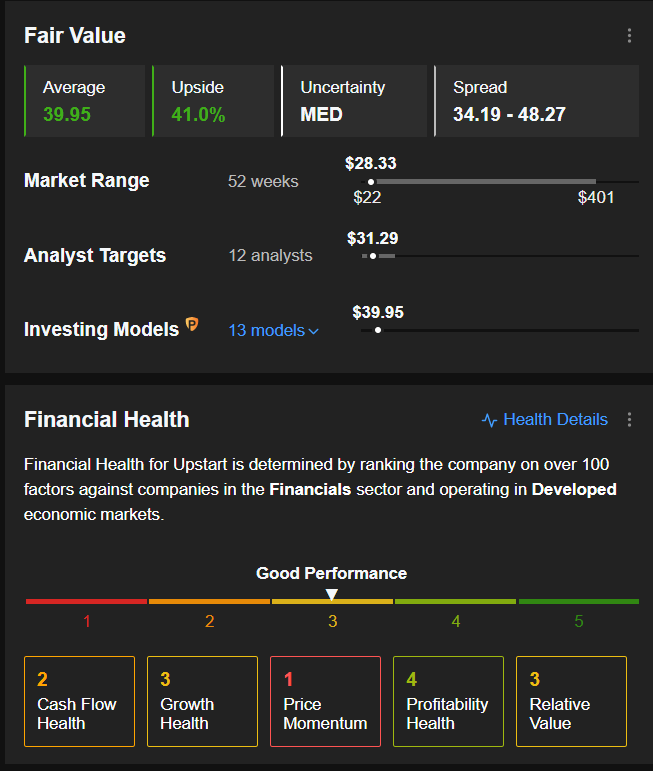Open Financial Health three-dot options menu
Screen dimensions: 653x771
pos(629,420)
